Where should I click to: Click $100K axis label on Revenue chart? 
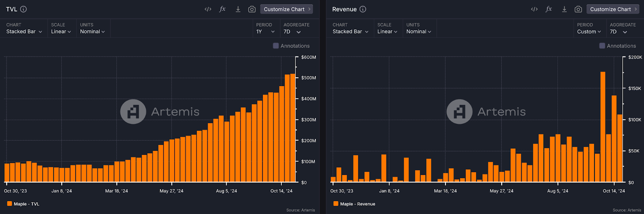click(x=635, y=120)
